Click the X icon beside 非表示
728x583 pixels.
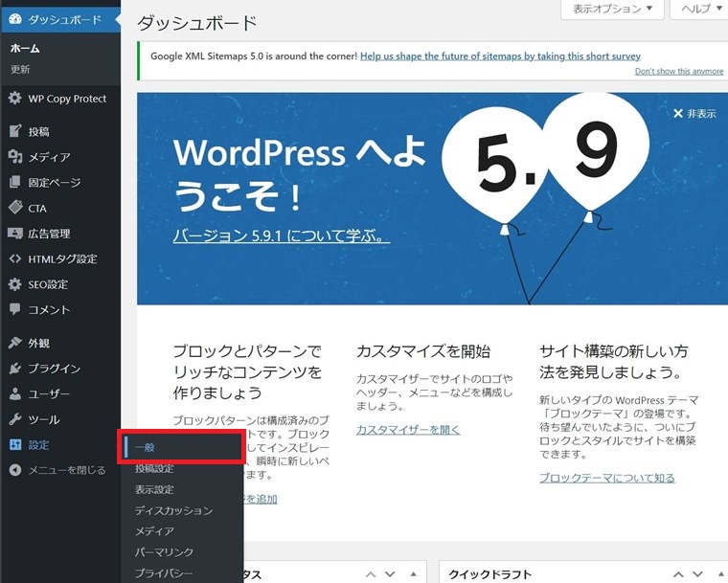click(678, 113)
